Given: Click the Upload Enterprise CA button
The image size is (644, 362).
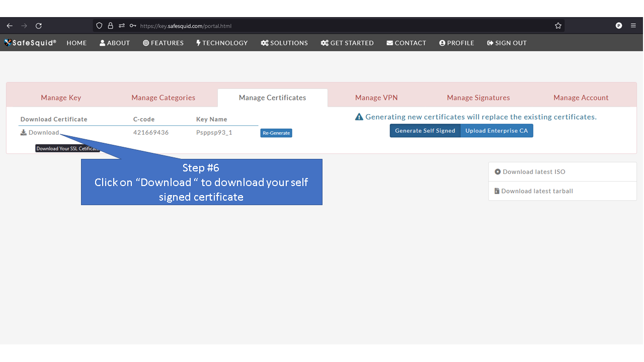Looking at the screenshot, I should pos(497,130).
